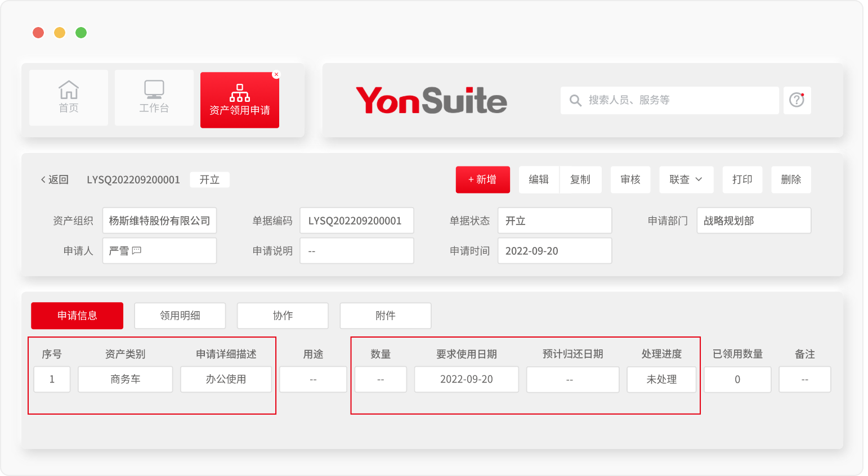Viewport: 868px width, 476px height.
Task: Click the message icon beside 严雪
Action: pos(137,250)
